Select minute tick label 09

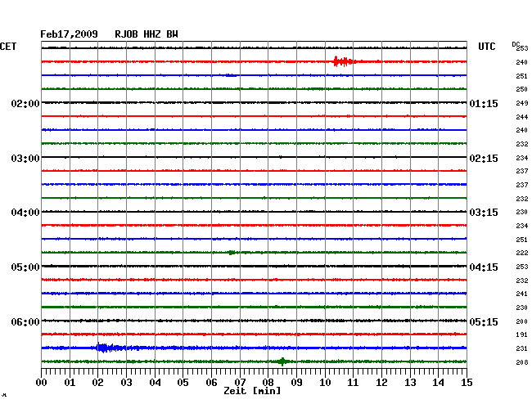[x=296, y=383]
